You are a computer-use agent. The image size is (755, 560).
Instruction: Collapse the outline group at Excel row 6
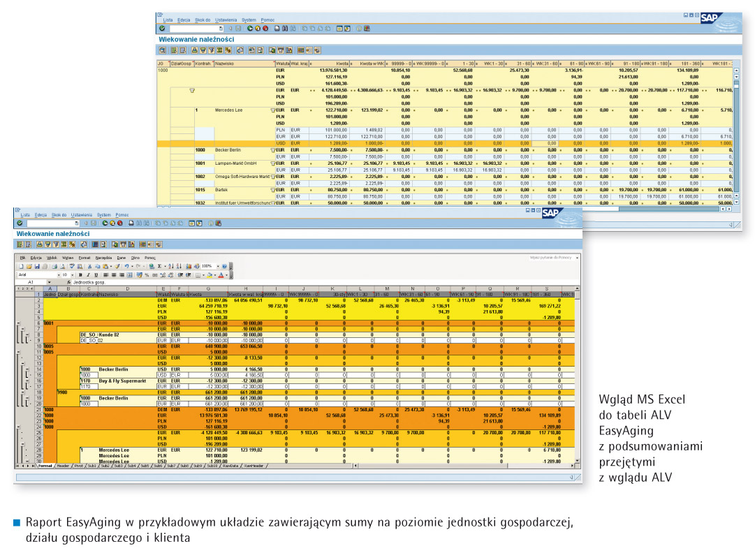[19, 323]
